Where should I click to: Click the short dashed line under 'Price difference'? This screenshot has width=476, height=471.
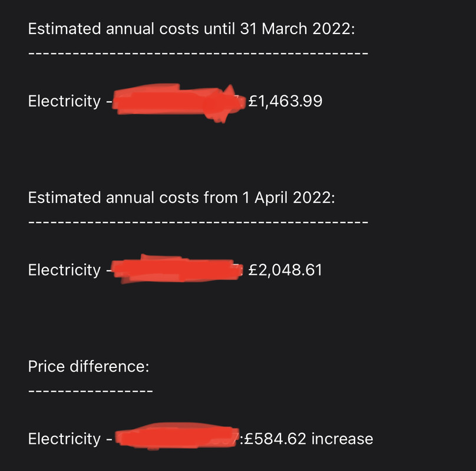(91, 391)
